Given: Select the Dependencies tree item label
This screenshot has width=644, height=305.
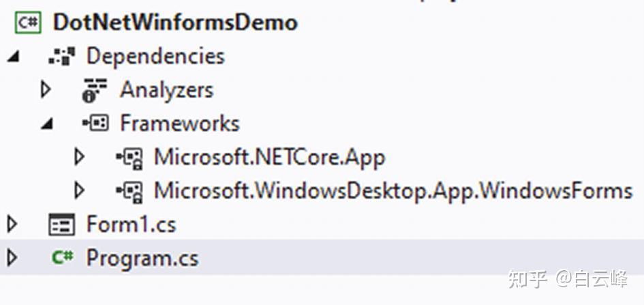Looking at the screenshot, I should pos(155,56).
